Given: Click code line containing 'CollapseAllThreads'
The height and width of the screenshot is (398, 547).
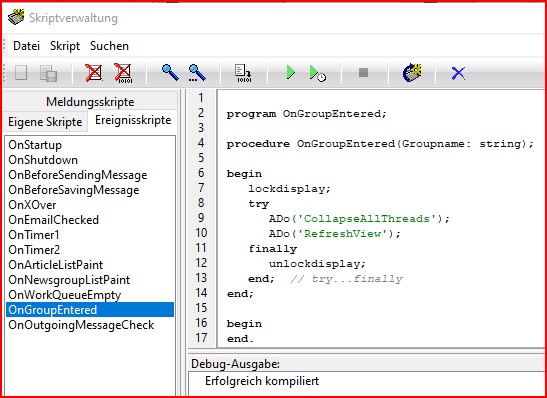Looking at the screenshot, I should click(359, 219).
